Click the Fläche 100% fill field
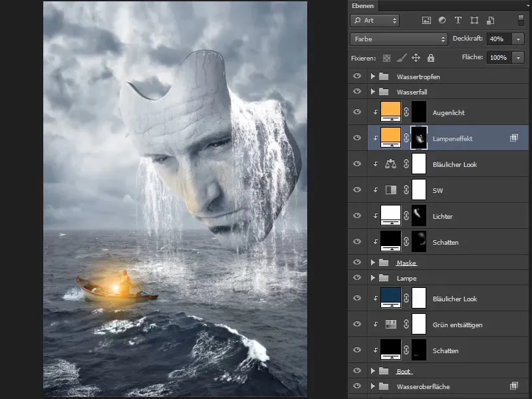This screenshot has width=532, height=399. [499, 58]
